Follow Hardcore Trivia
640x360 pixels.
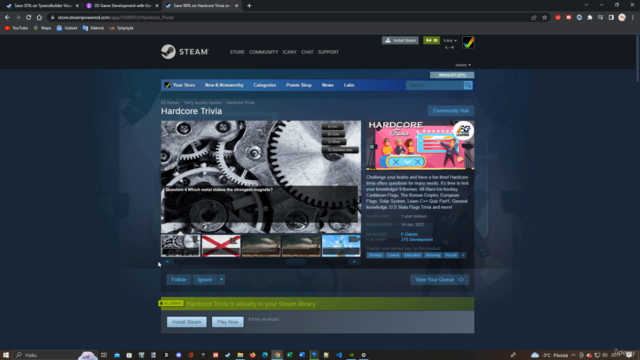coord(179,280)
